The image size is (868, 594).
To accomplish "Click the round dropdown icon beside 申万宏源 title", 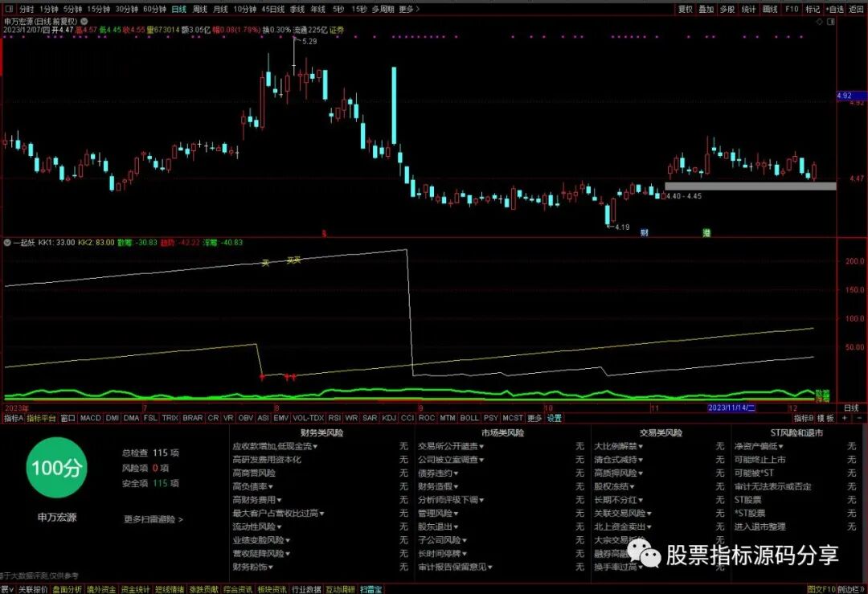I will click(x=84, y=21).
